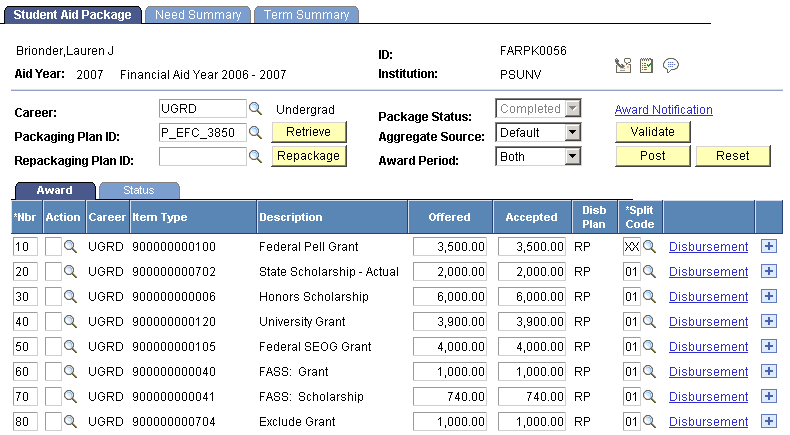Open Disbursement link for Exclude Grant
790x435 pixels.
pyautogui.click(x=708, y=421)
